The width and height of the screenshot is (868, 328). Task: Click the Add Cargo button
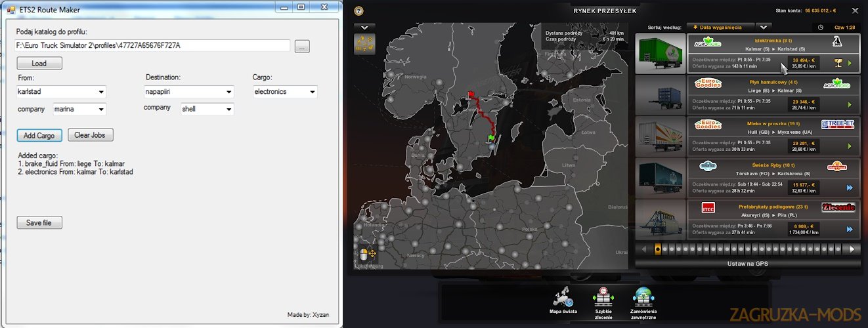39,135
